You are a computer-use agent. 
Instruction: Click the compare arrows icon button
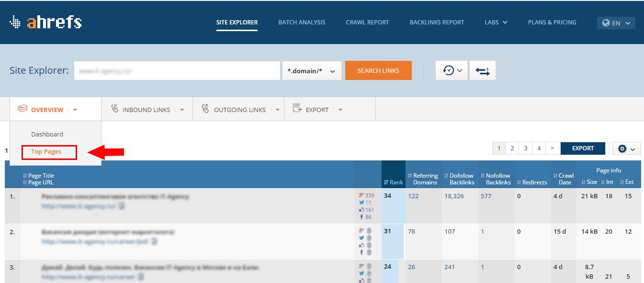[x=482, y=70]
